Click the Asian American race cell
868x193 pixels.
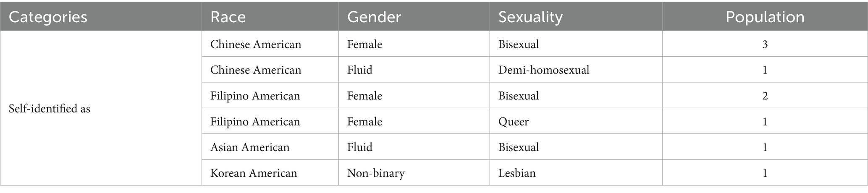250,147
